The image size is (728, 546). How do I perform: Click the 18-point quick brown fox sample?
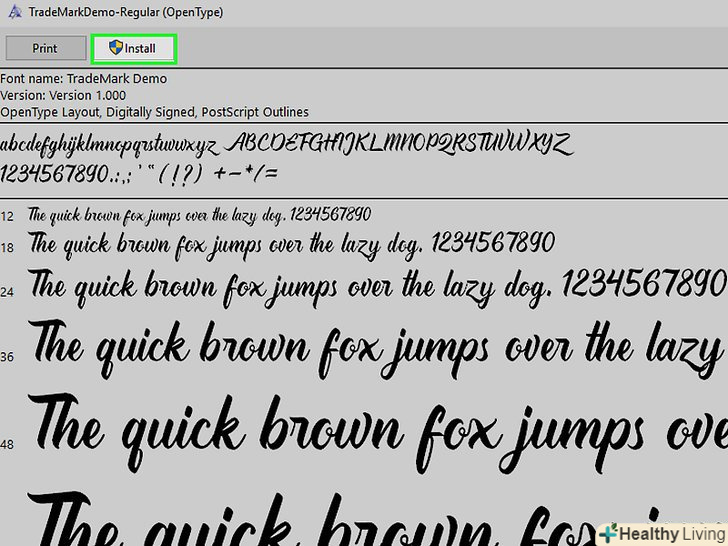pos(290,243)
